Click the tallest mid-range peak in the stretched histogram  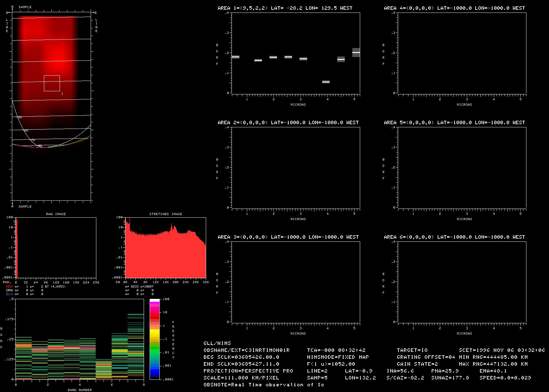172,225
